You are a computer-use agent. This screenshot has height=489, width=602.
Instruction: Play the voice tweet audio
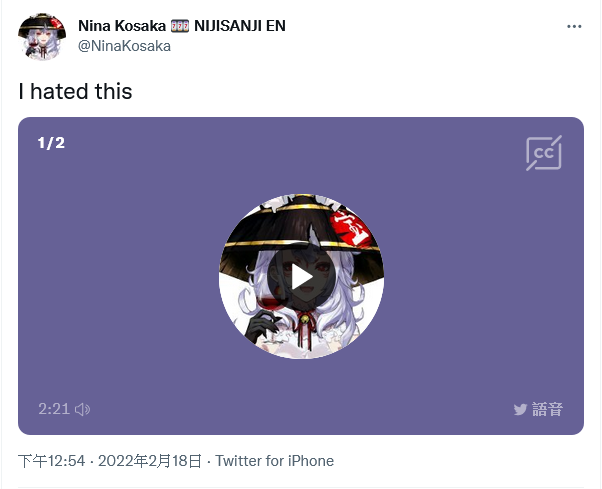point(301,277)
